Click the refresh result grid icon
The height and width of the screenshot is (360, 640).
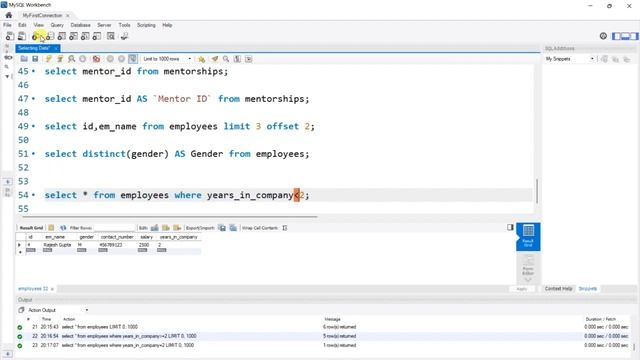[x=63, y=228]
